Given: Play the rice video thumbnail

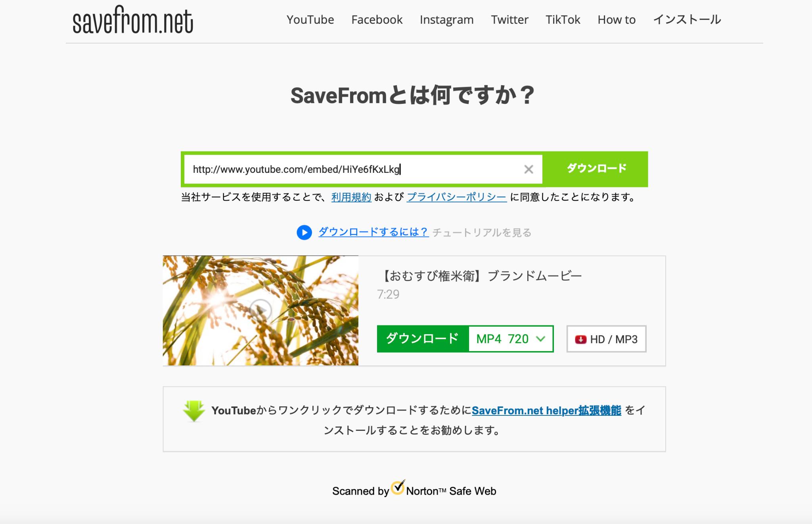Looking at the screenshot, I should 260,310.
